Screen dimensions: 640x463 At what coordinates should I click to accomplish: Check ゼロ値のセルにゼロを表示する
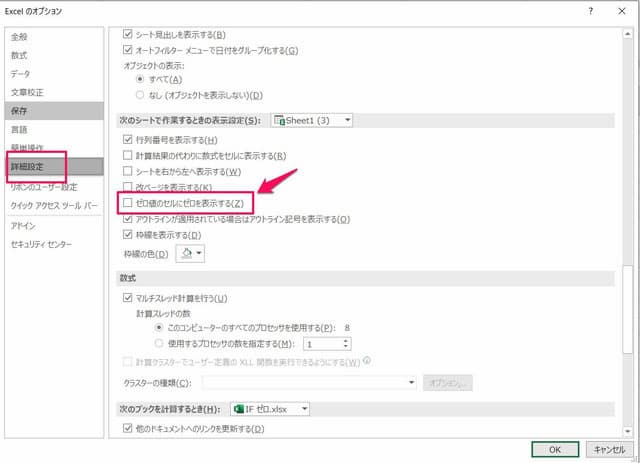point(128,203)
